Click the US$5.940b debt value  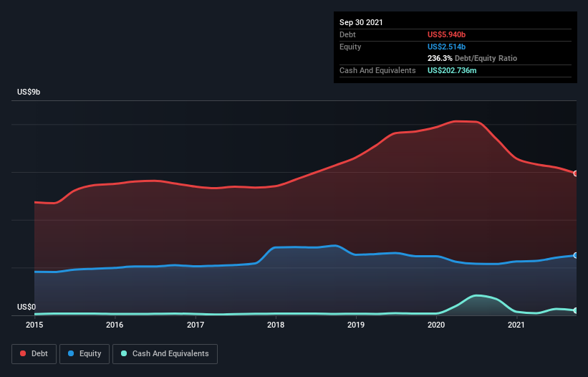[x=446, y=34]
